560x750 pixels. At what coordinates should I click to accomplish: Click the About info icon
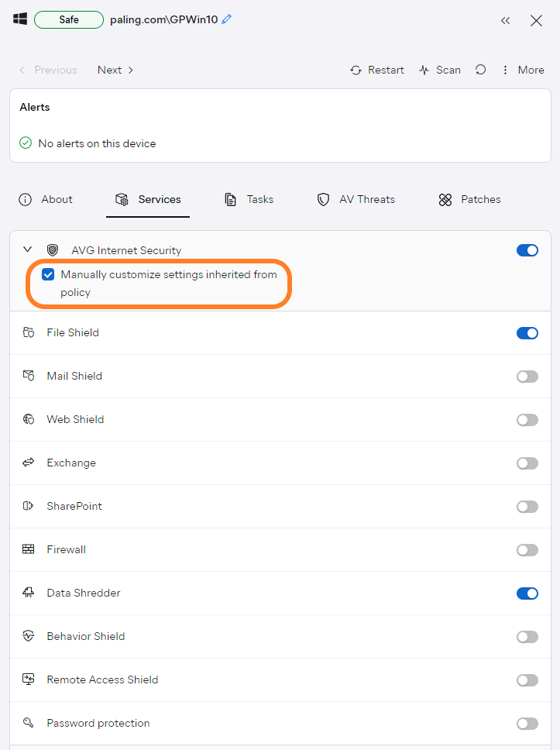25,199
